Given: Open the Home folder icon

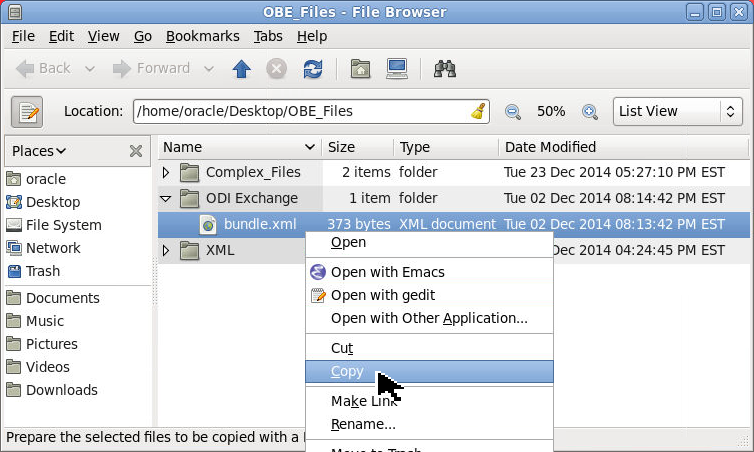Looking at the screenshot, I should (x=360, y=69).
